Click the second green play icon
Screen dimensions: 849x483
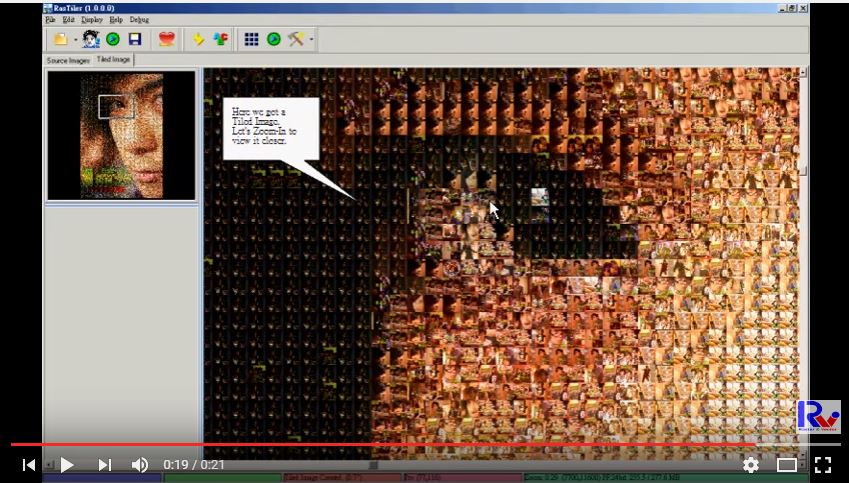274,39
